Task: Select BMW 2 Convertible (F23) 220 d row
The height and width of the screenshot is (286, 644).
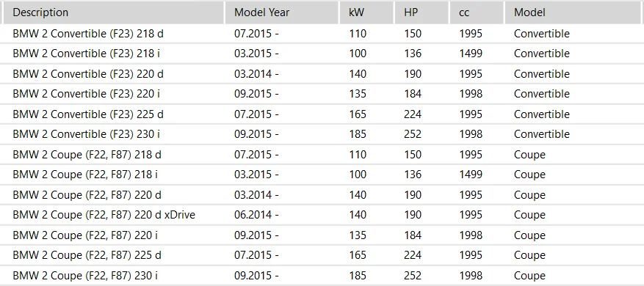Action: click(322, 74)
